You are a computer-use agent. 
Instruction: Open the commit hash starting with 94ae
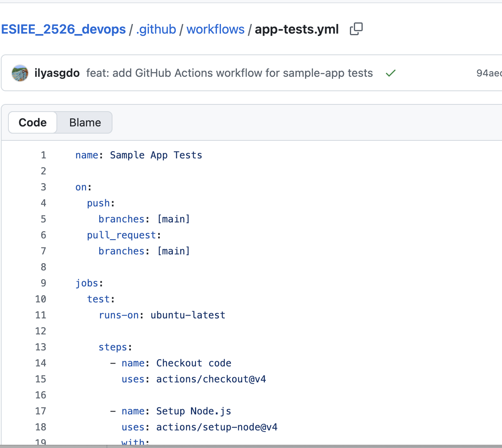pyautogui.click(x=488, y=73)
